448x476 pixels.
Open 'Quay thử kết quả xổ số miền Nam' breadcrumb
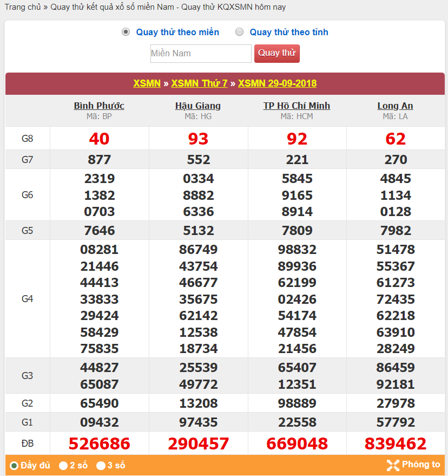(x=114, y=7)
